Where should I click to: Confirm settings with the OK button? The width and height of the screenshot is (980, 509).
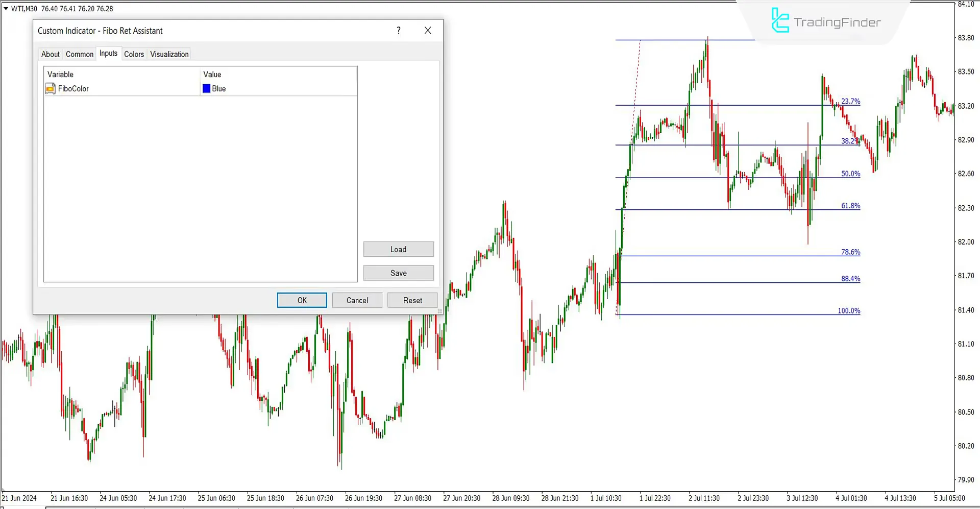302,300
